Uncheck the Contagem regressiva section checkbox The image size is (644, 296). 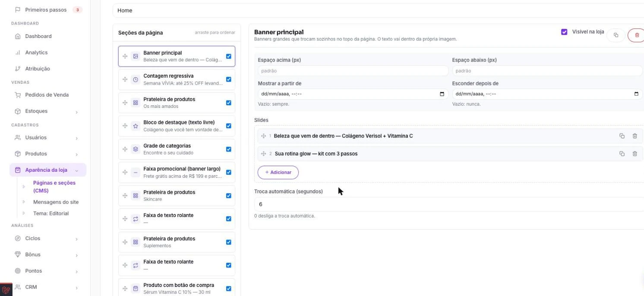[x=229, y=79]
